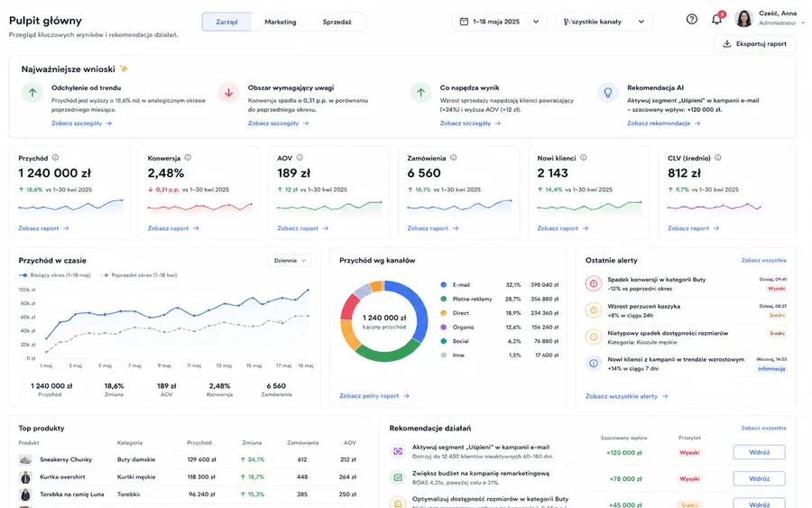The width and height of the screenshot is (812, 508).
Task: Click the info icon next to Zamówienia
Action: click(453, 158)
